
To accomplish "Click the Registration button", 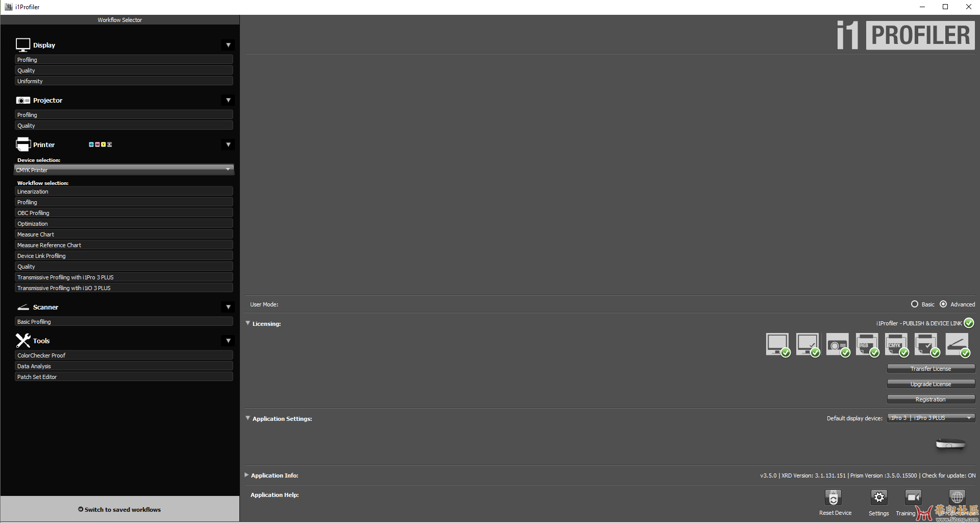I will coord(931,399).
